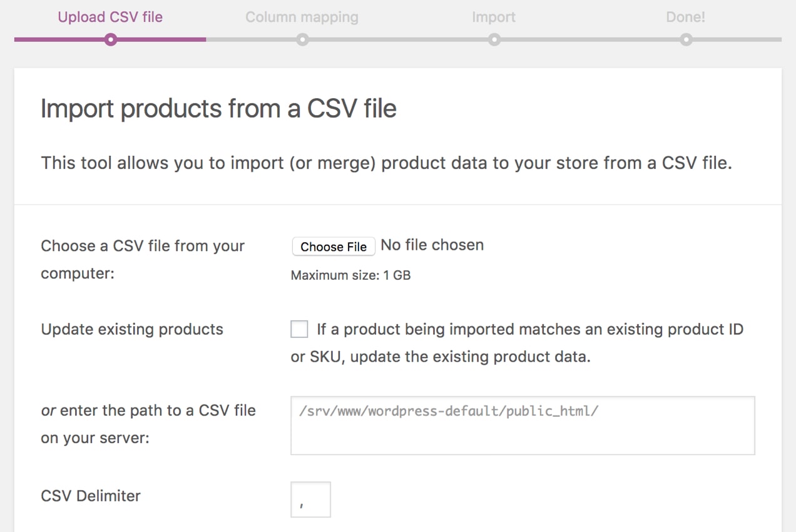Click the Done! step circle indicator
Image resolution: width=796 pixels, height=532 pixels.
686,39
